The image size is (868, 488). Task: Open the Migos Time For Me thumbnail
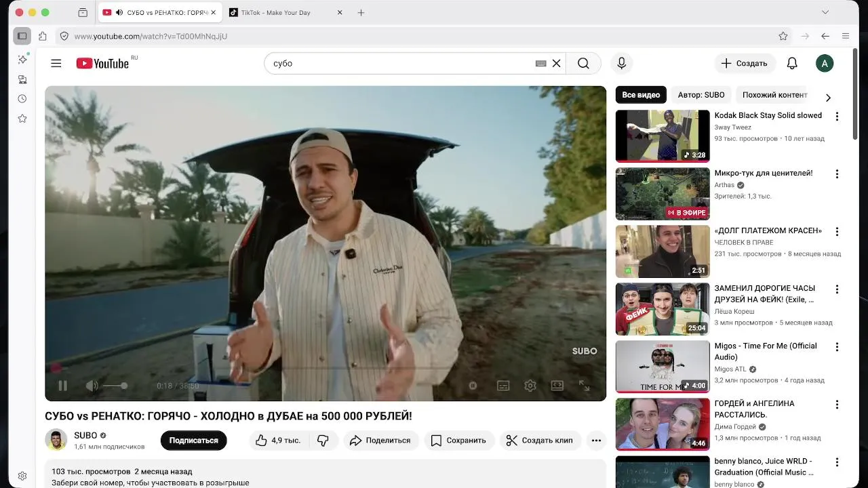pyautogui.click(x=663, y=367)
